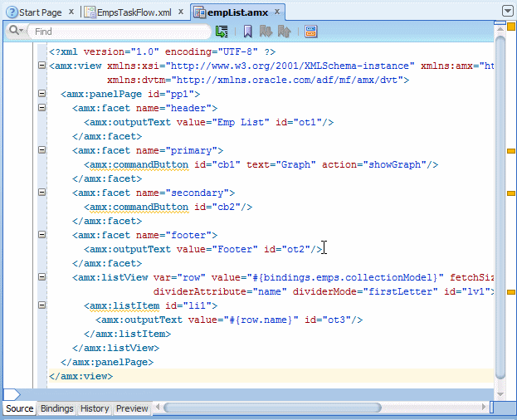The width and height of the screenshot is (517, 420).
Task: Collapse the header facet fold
Action: click(x=41, y=107)
